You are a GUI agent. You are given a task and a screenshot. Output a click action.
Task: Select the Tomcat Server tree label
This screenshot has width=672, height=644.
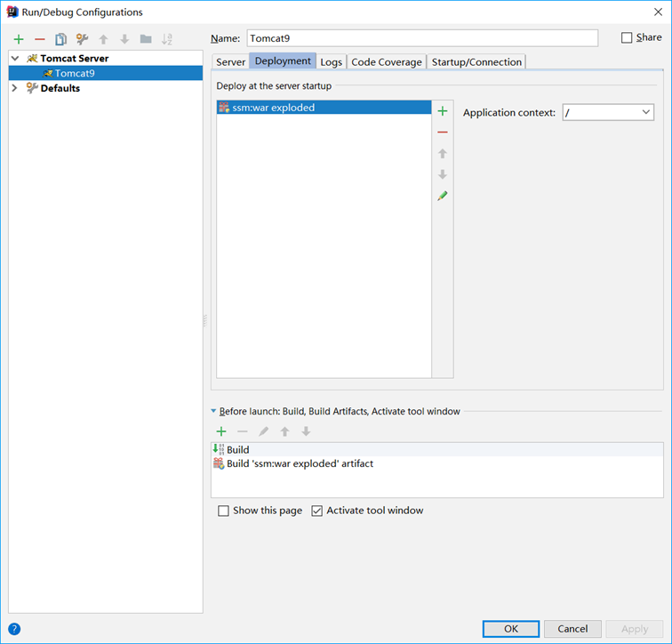[75, 59]
